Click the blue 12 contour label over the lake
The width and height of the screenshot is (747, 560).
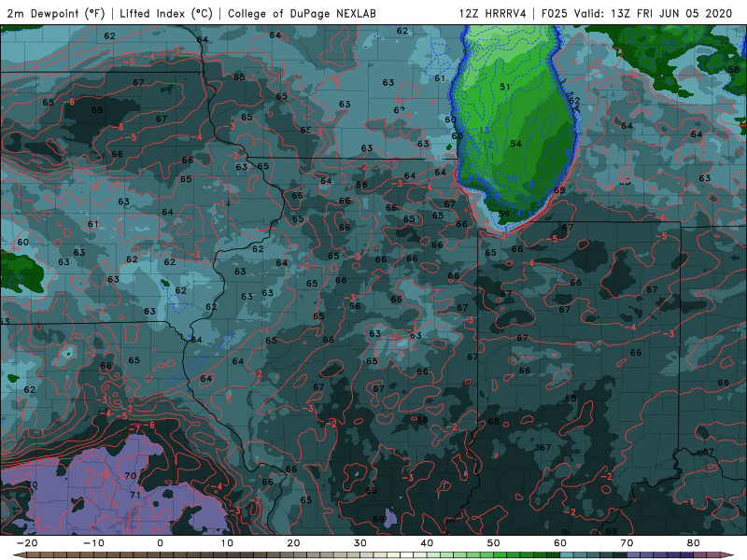coord(487,145)
